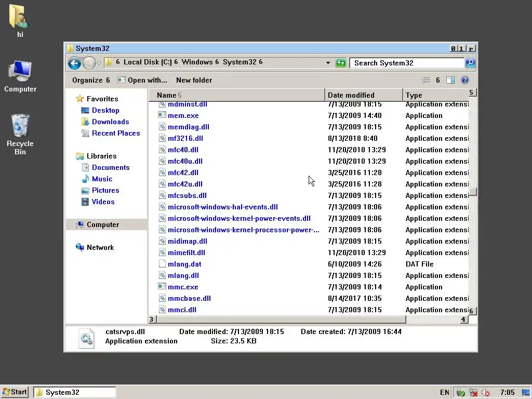Open the Documents library
The width and height of the screenshot is (532, 399).
[105, 168]
